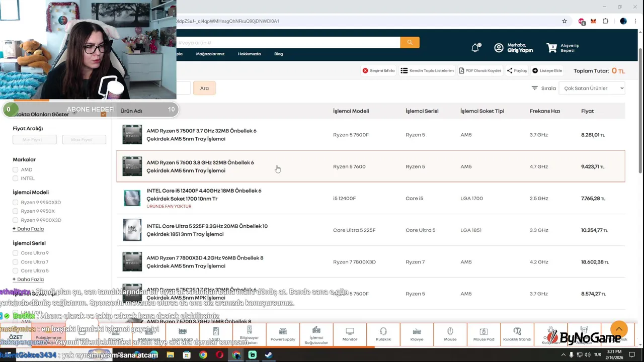Click the INTEL Core Ultra 5 225F product name
This screenshot has height=362, width=644.
[x=207, y=230]
